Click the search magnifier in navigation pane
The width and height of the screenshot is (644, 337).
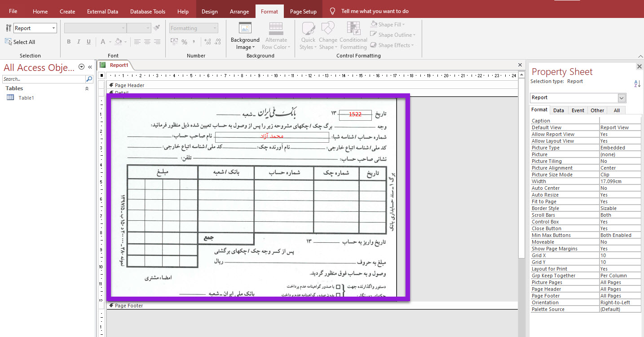[x=89, y=79]
